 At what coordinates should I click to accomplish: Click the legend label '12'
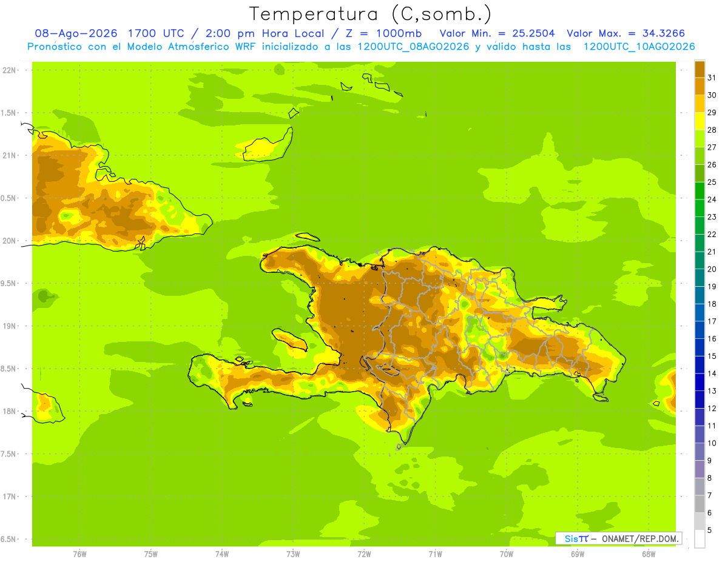(712, 408)
